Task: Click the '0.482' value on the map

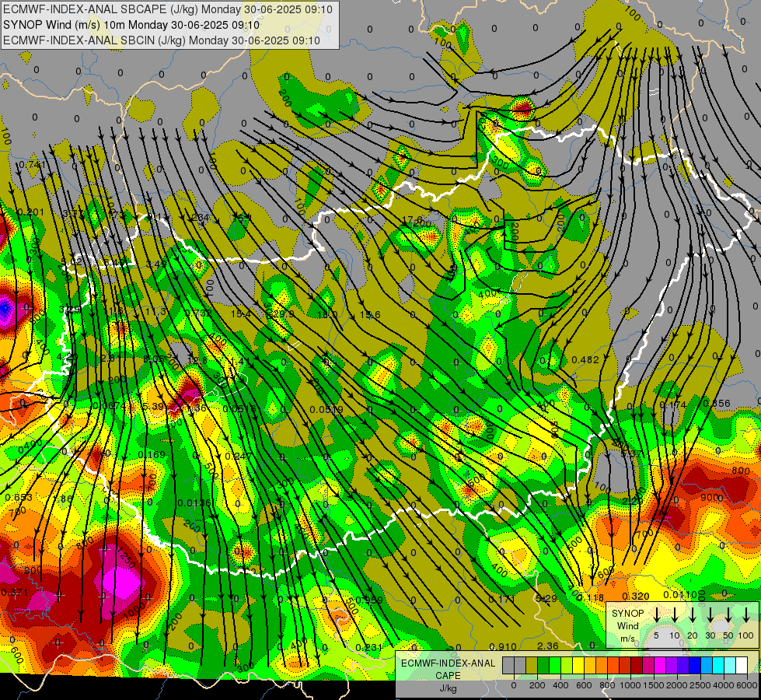Action: tap(585, 360)
